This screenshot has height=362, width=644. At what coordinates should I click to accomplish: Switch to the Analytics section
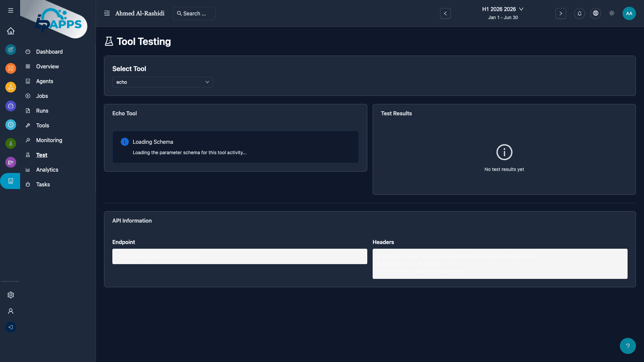tap(47, 170)
